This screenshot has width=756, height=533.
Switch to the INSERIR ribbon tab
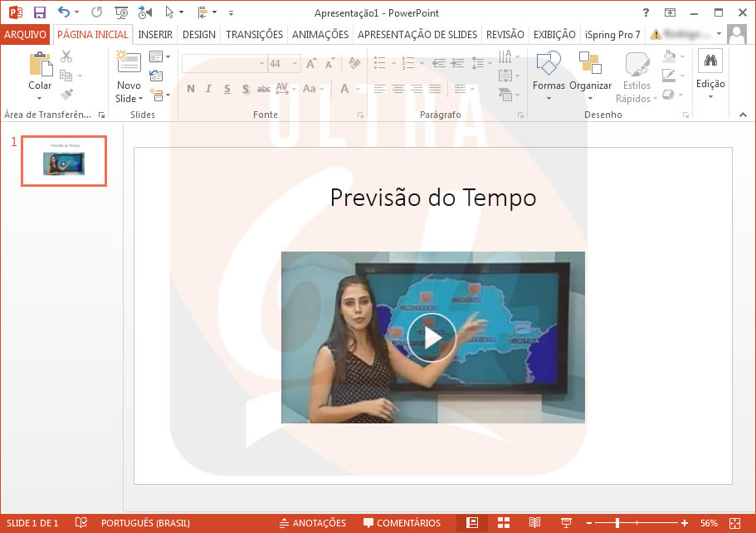155,35
